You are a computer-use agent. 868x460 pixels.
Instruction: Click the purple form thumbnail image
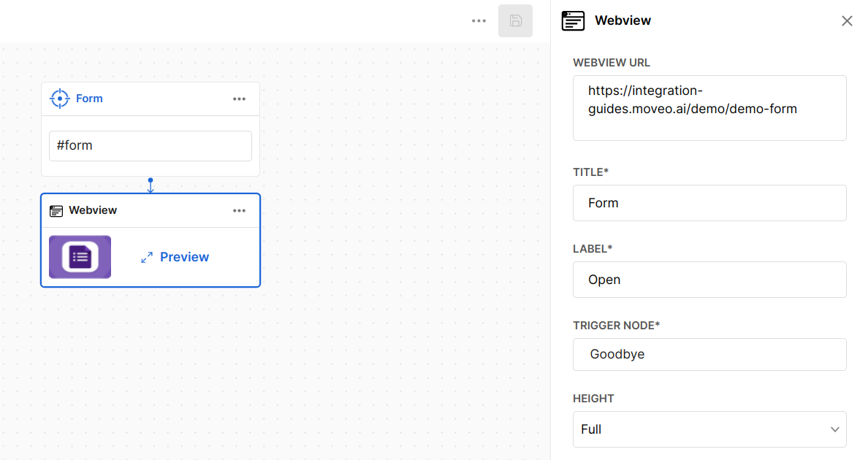(x=80, y=257)
